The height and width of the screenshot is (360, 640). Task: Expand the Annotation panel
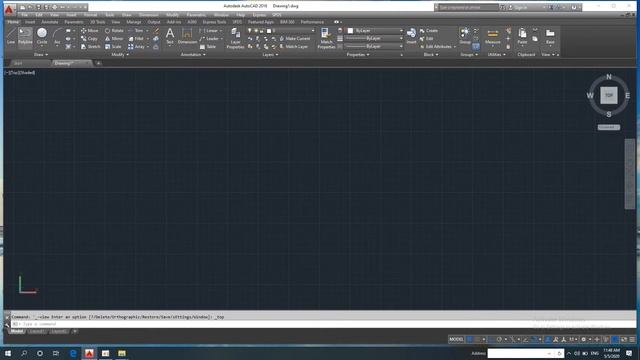193,54
